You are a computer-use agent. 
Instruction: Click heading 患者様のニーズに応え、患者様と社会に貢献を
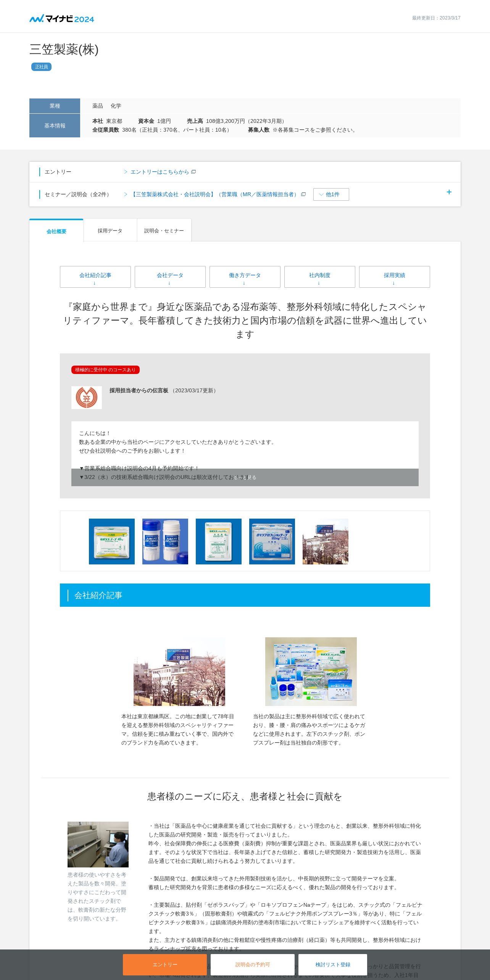click(x=245, y=796)
